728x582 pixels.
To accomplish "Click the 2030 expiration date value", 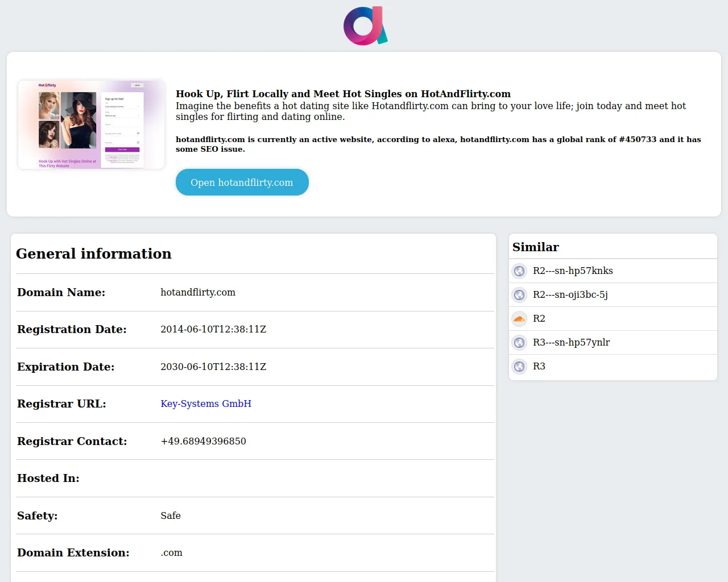I will (213, 367).
